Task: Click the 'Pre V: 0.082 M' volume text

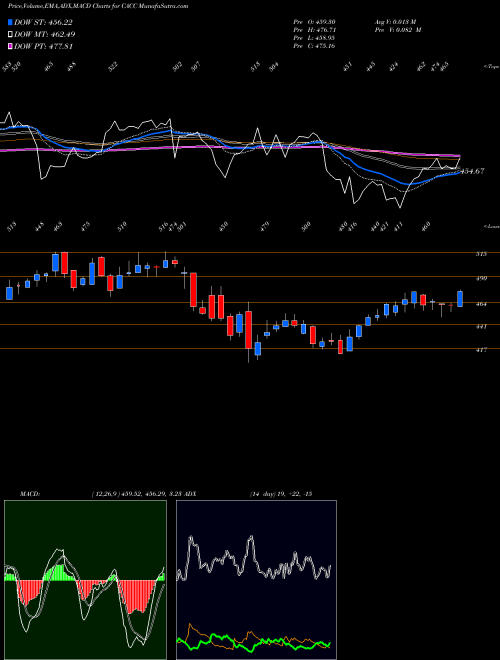Action: 398,30
